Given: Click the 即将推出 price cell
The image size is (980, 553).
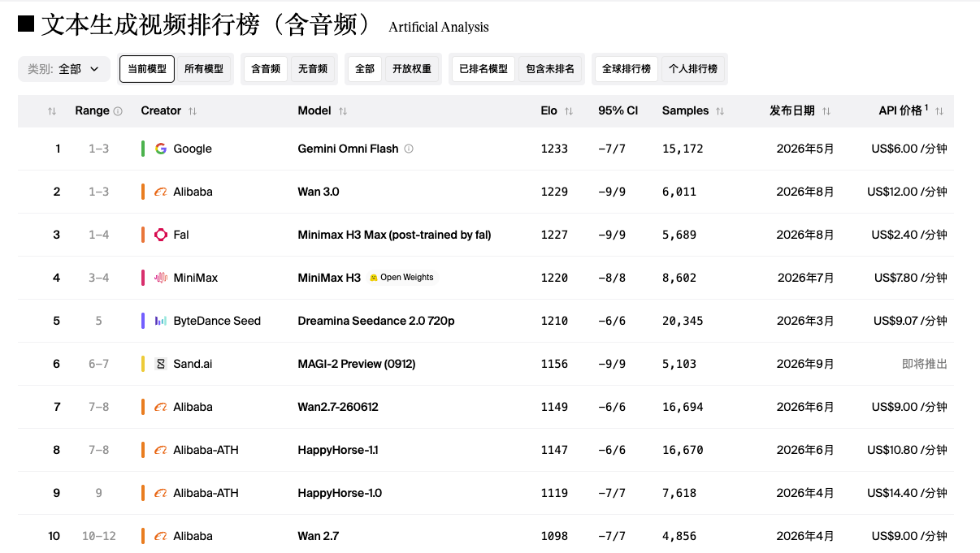Looking at the screenshot, I should click(x=925, y=364).
